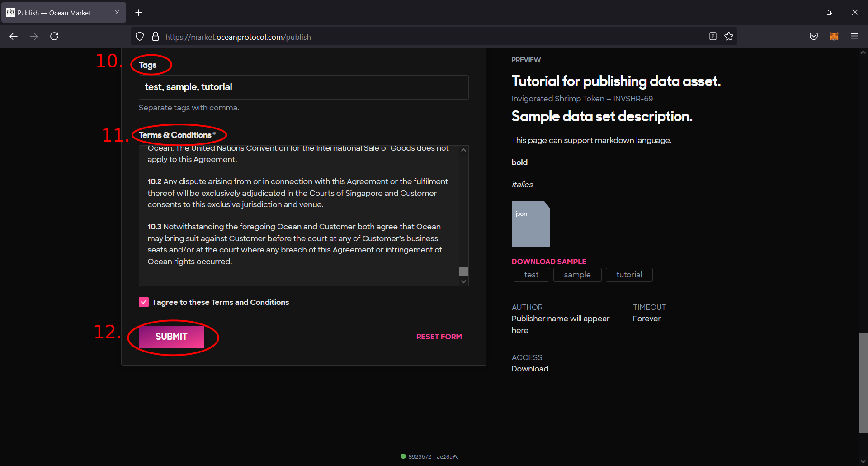This screenshot has width=868, height=466.
Task: Select the Publish — Ocean Market tab
Action: point(63,13)
